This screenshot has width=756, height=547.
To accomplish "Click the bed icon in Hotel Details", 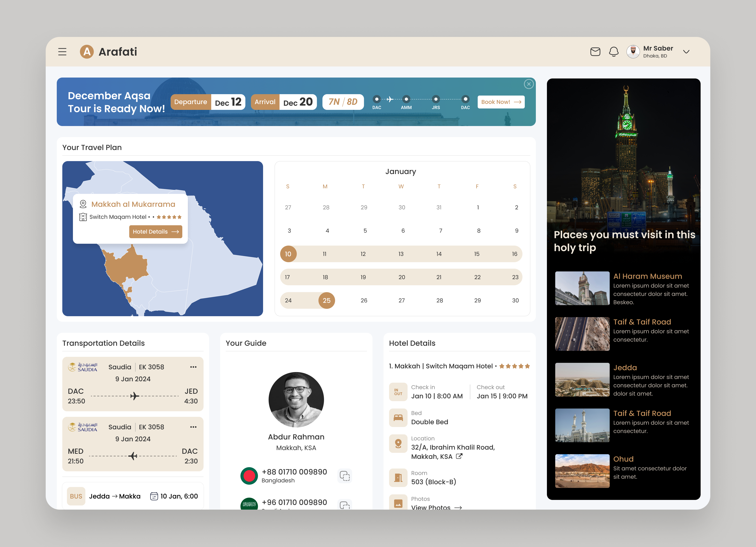I will point(398,417).
